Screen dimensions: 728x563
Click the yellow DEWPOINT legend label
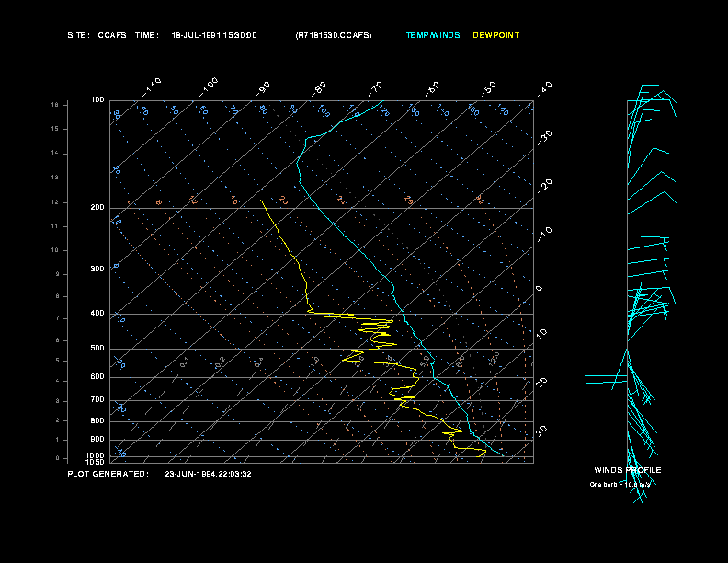coord(495,35)
